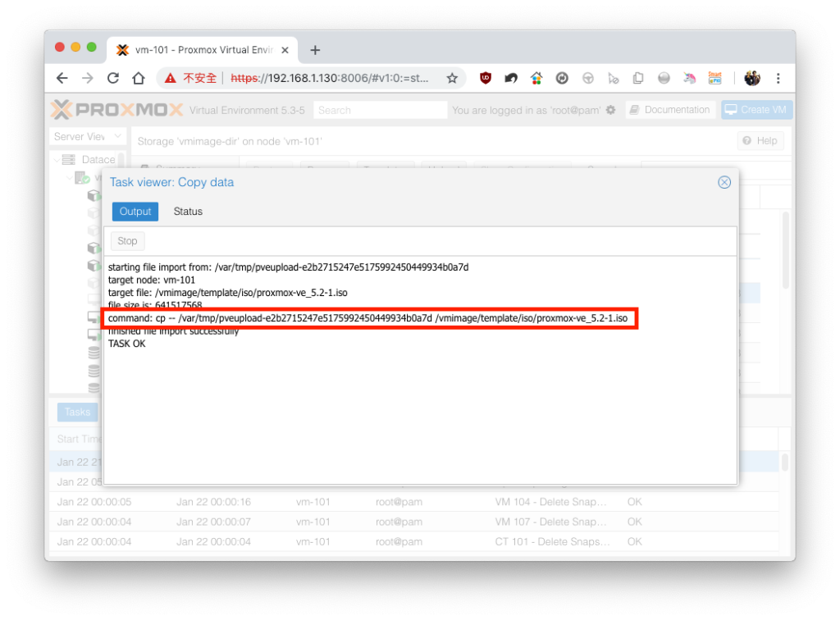Select the 'VM 107 - Delete Snap…' task row
Viewport: 840px width, 620px height.
point(413,522)
